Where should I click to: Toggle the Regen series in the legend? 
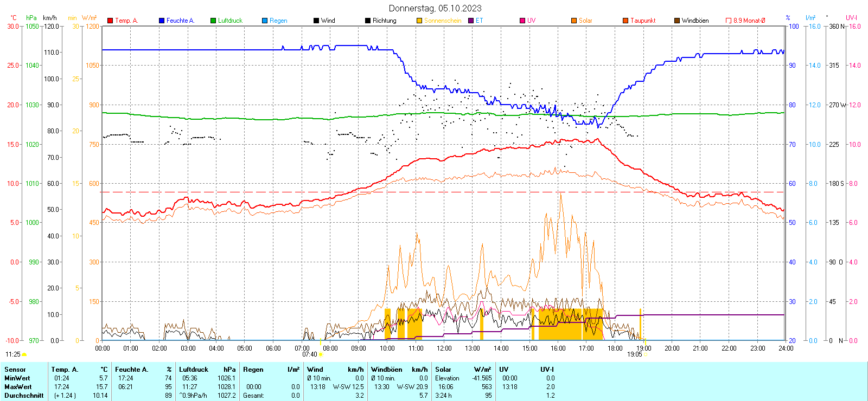[265, 21]
